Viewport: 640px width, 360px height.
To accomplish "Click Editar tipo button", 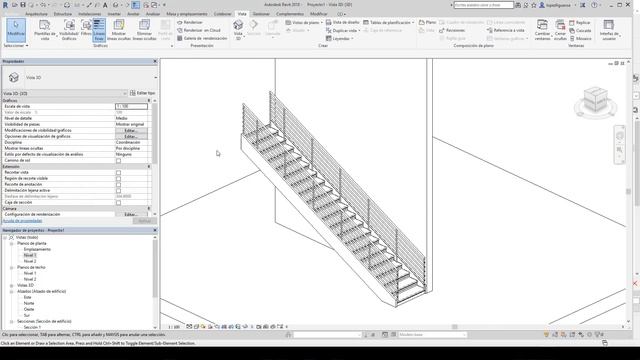I will [x=142, y=93].
